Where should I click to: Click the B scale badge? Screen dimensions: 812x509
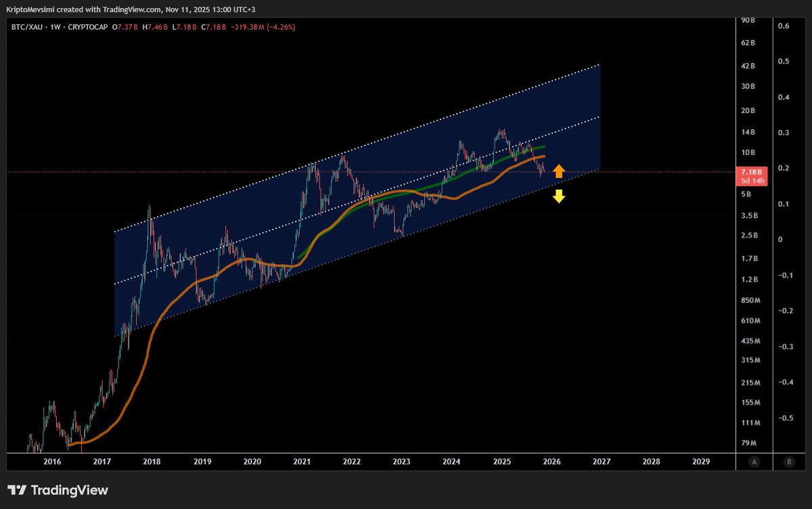point(789,462)
